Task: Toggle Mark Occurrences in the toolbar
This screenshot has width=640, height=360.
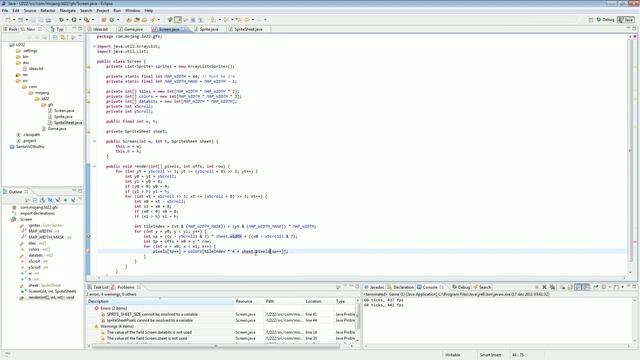Action: click(x=178, y=20)
